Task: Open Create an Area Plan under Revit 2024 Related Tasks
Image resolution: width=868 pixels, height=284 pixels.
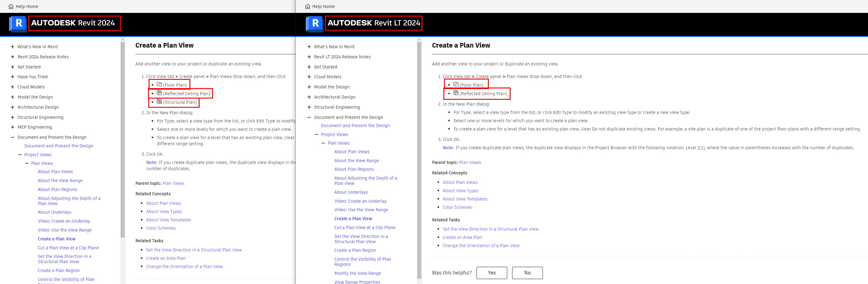Action: 166,258
